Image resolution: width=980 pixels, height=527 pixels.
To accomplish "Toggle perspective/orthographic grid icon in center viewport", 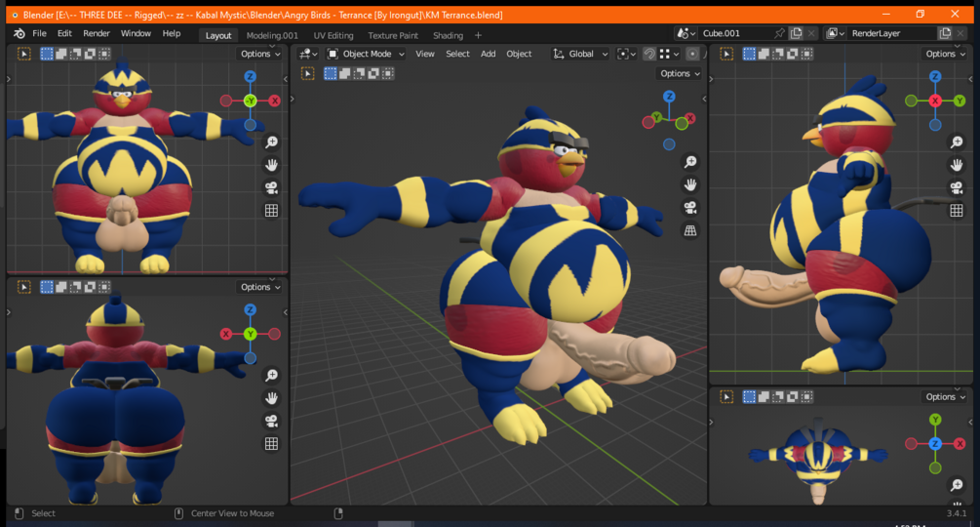I will (690, 230).
